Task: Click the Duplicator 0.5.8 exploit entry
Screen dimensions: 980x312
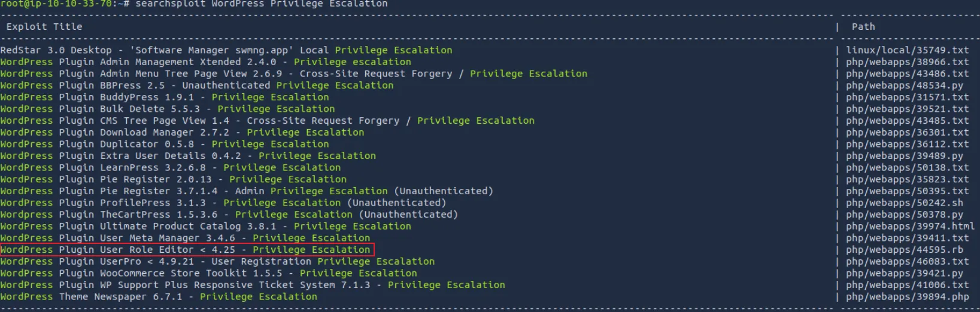Action: pyautogui.click(x=165, y=144)
